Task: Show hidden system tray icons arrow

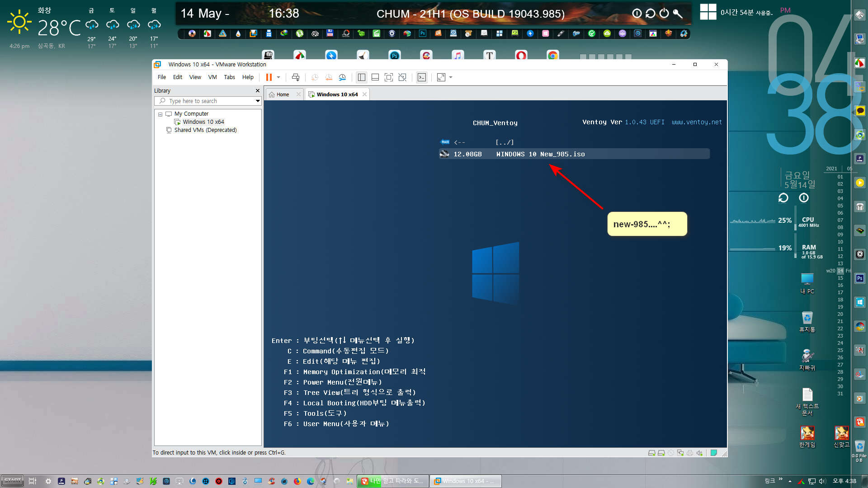Action: click(x=790, y=481)
